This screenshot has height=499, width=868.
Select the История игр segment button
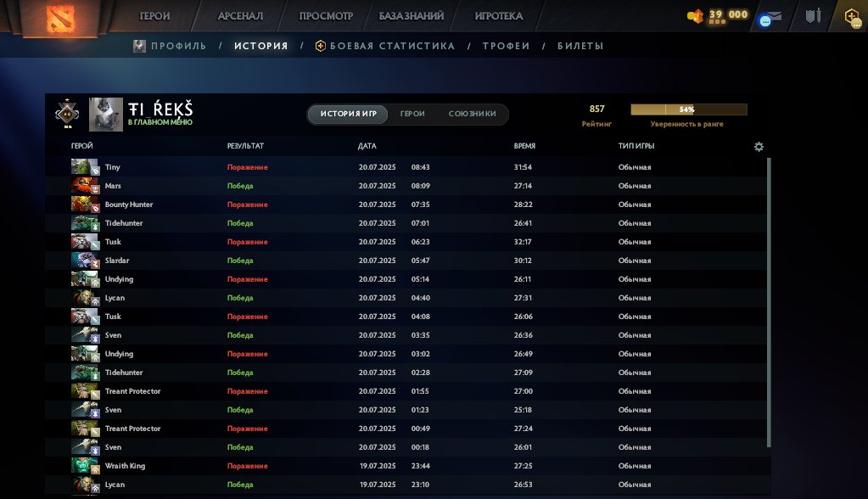tap(348, 114)
